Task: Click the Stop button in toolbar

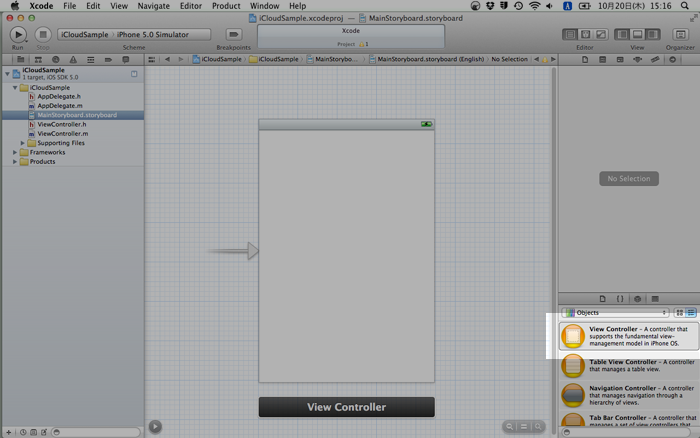Action: pos(43,34)
